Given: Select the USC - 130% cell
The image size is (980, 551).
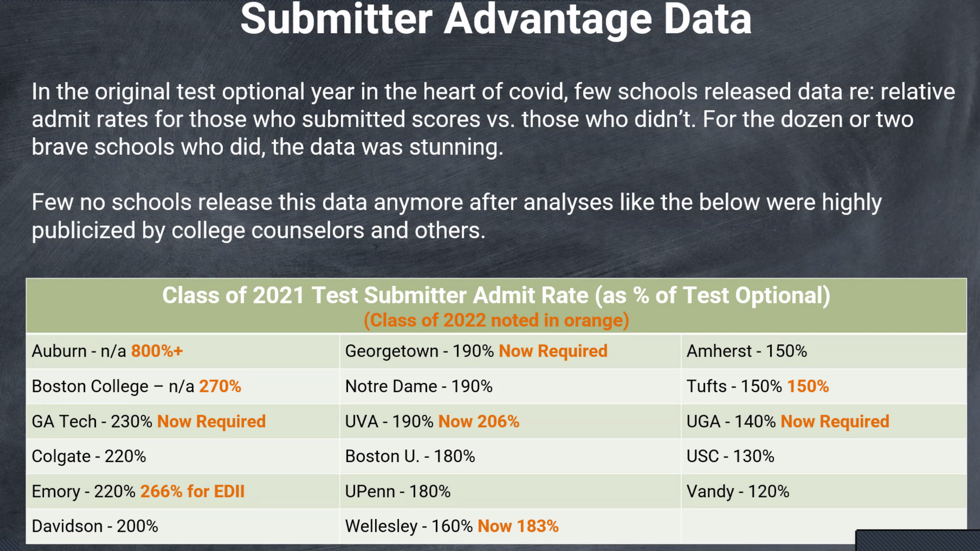Looking at the screenshot, I should tap(730, 457).
